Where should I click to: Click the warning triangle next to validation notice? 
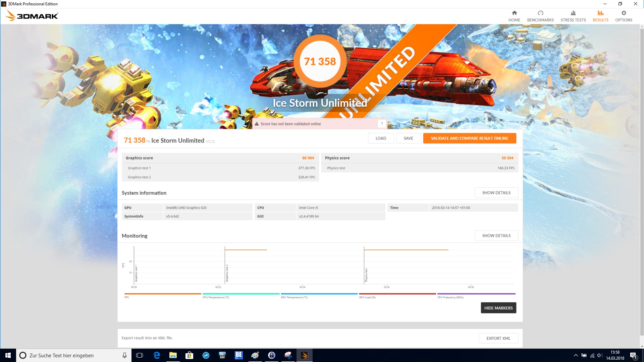click(257, 124)
